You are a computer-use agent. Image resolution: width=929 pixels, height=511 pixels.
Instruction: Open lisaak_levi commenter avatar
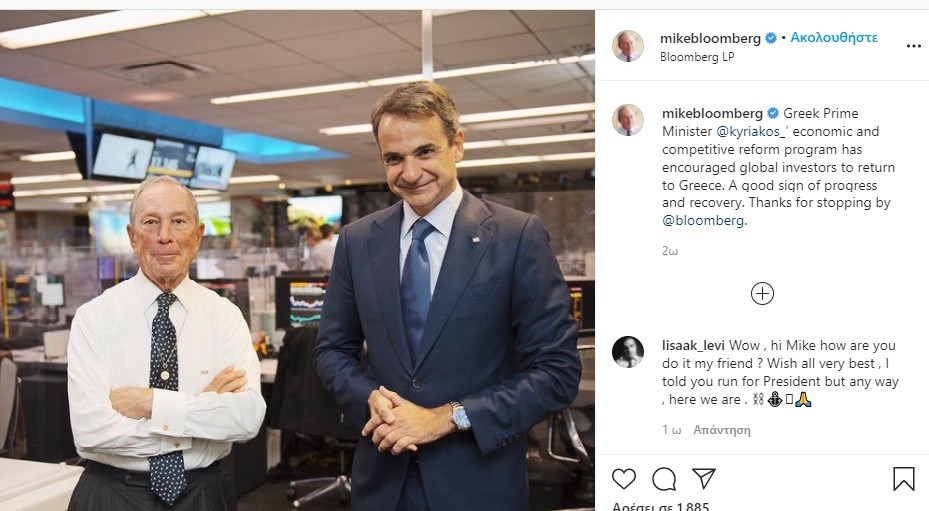point(627,352)
